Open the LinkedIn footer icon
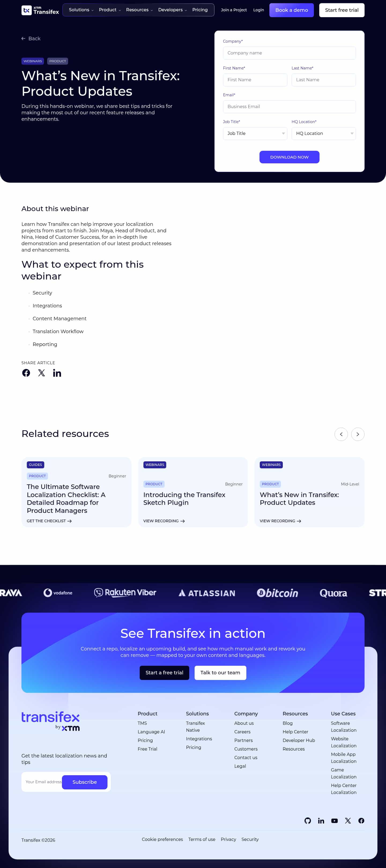This screenshot has width=386, height=868. (321, 821)
